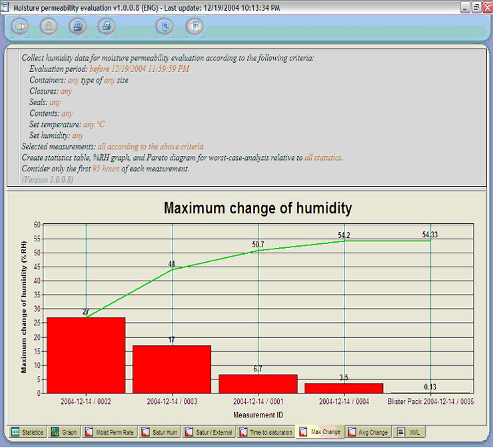
Task: Click the printer toolbar icon
Action: point(107,27)
